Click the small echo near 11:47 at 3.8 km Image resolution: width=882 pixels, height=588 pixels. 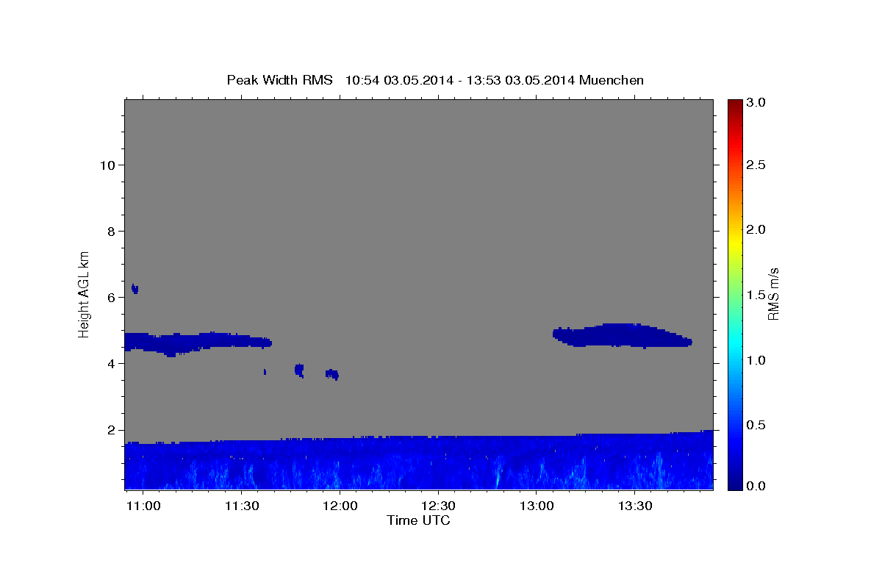pos(299,370)
